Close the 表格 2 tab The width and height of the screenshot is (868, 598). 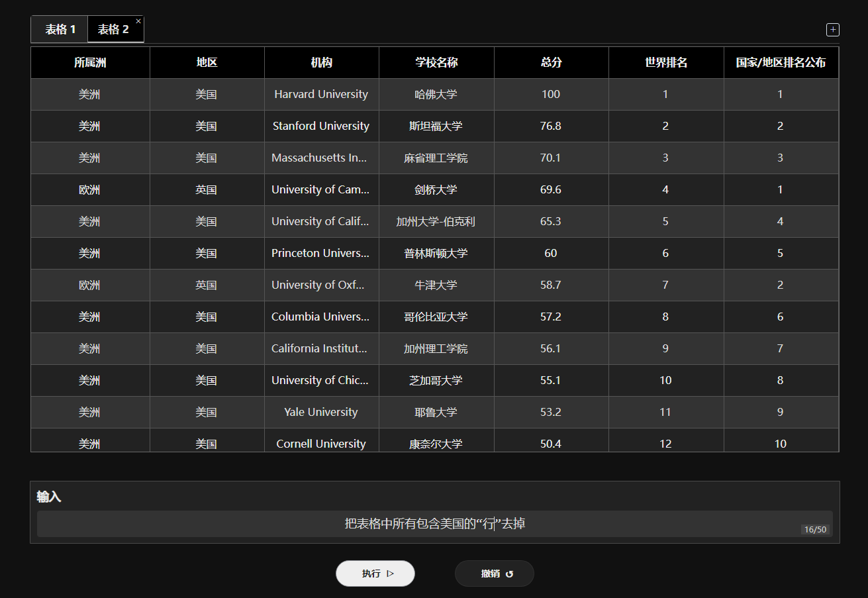coord(138,21)
